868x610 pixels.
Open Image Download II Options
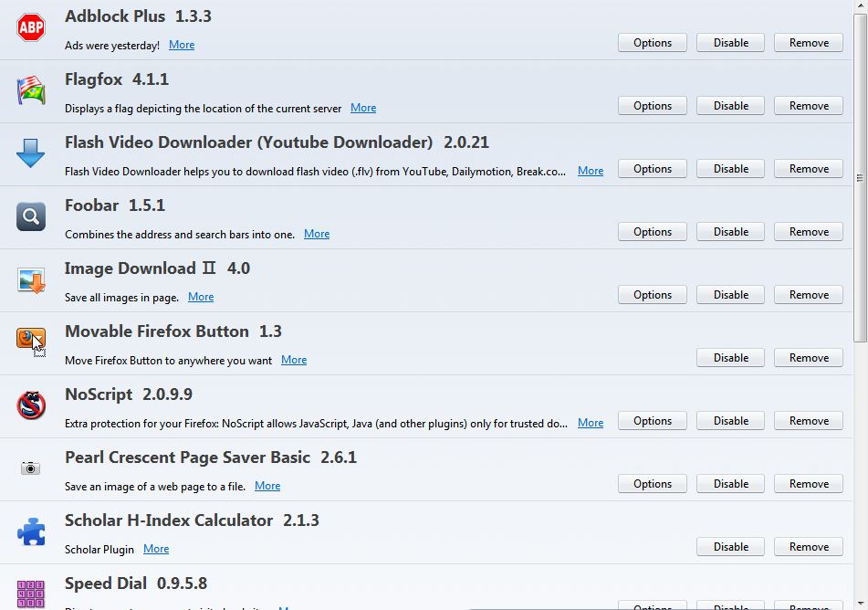point(652,295)
